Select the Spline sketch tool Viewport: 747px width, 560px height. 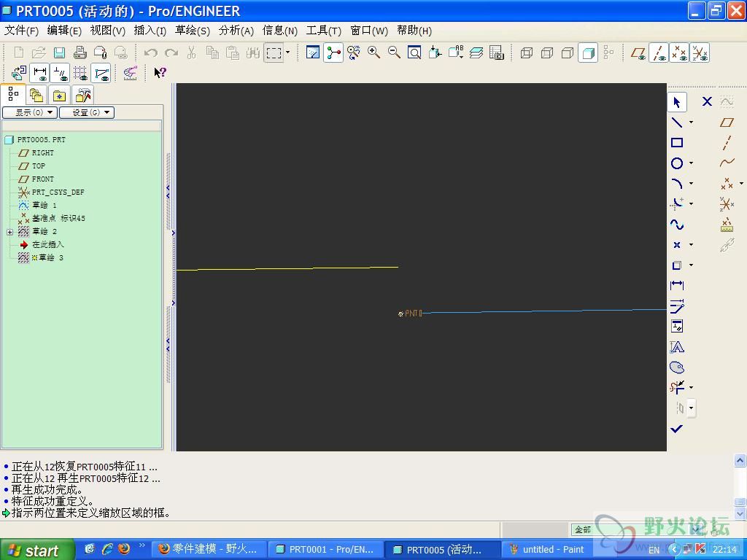pos(676,225)
